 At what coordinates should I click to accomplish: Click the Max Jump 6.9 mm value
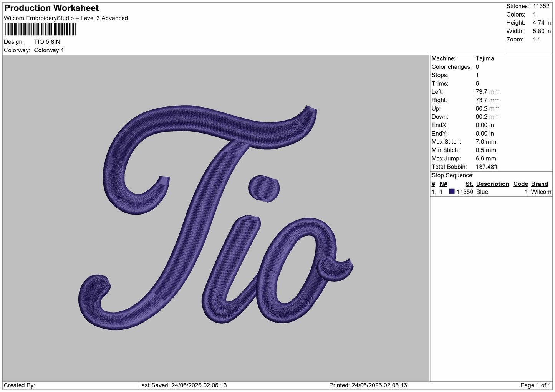point(486,159)
